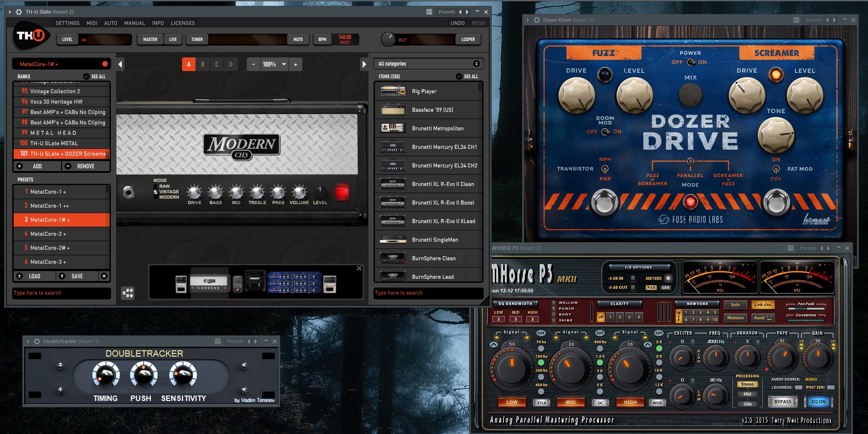Image resolution: width=868 pixels, height=434 pixels.
Task: Adjust DoubleTracker TIMING knob
Action: tap(106, 374)
